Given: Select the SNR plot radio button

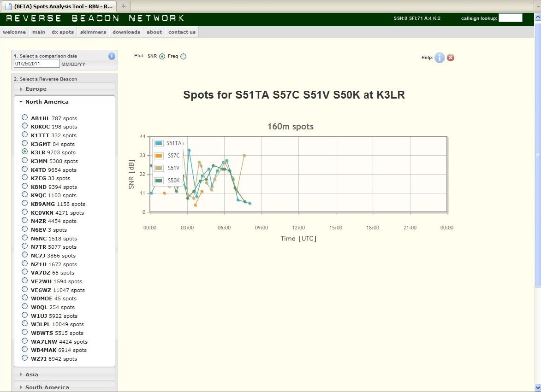Looking at the screenshot, I should coord(162,57).
